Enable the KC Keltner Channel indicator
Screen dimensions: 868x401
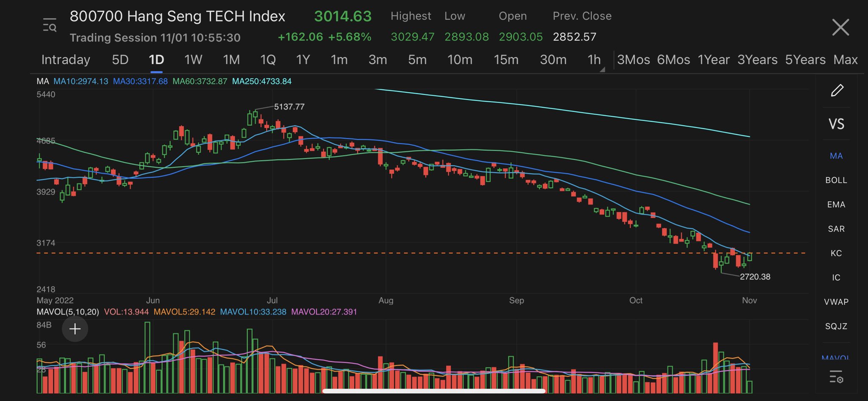pyautogui.click(x=835, y=253)
